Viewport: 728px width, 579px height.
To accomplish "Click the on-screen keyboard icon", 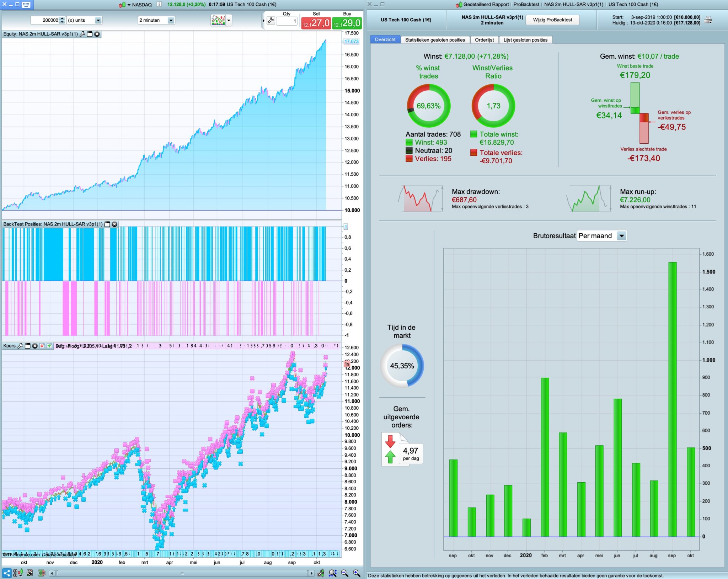I will click(26, 5).
